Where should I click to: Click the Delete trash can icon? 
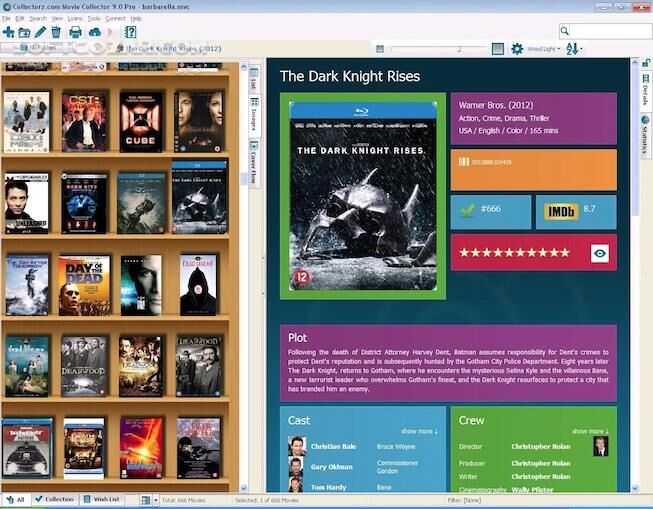(56, 32)
